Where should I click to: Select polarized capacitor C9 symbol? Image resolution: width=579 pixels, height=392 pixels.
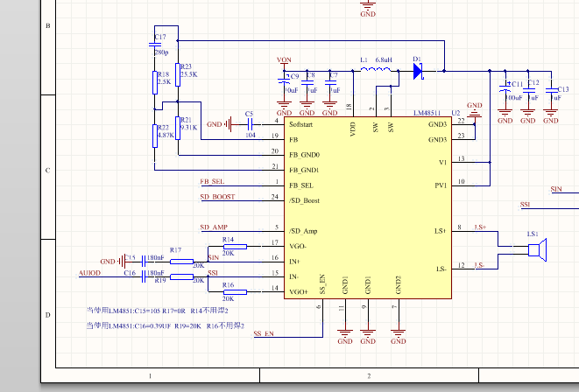(284, 81)
